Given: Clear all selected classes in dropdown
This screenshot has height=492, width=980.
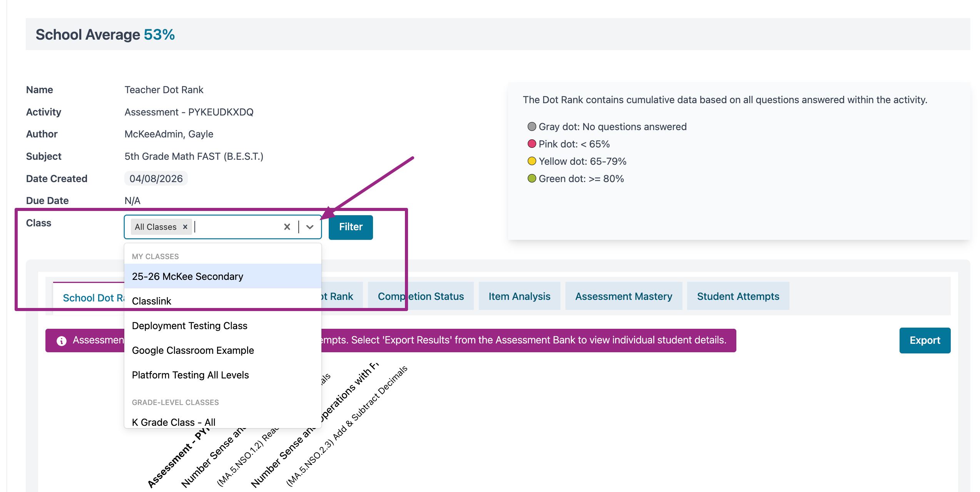Looking at the screenshot, I should [x=287, y=227].
